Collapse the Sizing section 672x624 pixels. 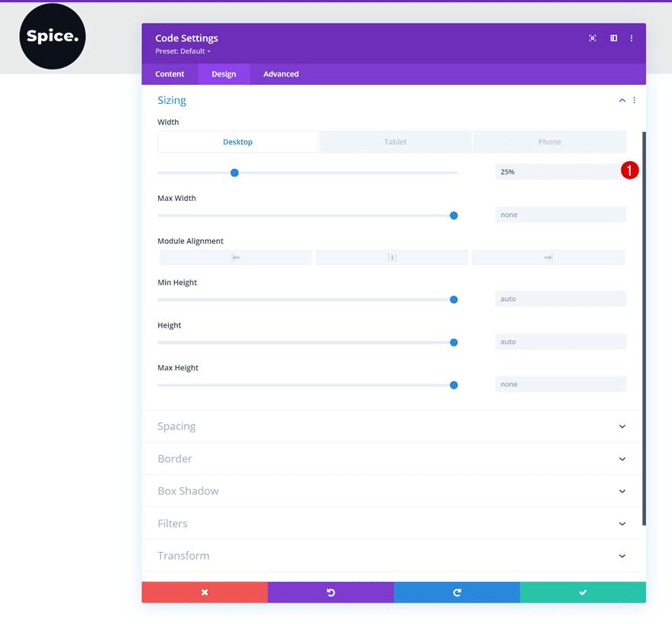click(x=622, y=101)
